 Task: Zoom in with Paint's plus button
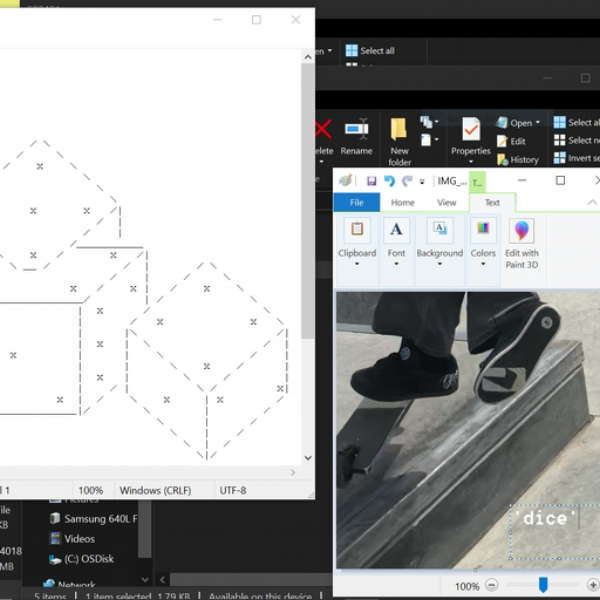coord(593,585)
